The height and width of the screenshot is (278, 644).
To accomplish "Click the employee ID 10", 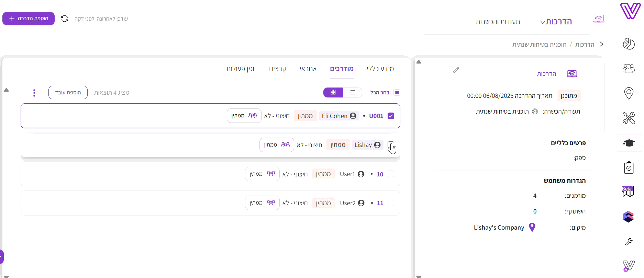I will point(380,174).
